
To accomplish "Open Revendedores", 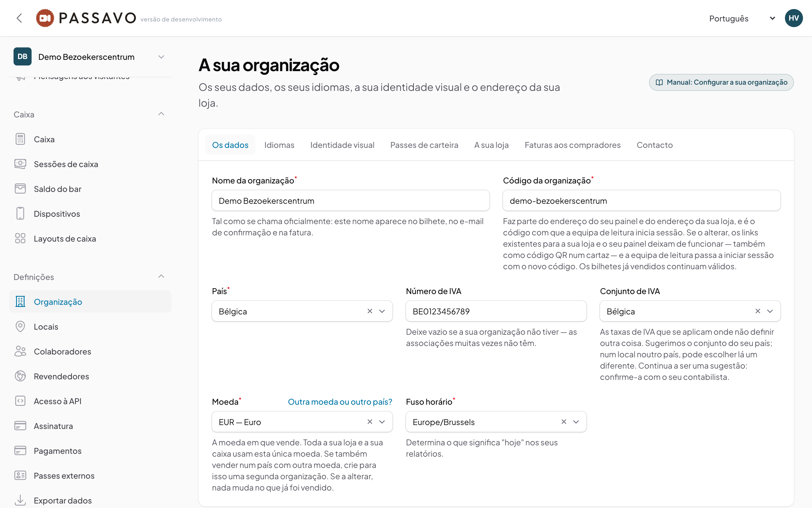I will [x=90, y=376].
